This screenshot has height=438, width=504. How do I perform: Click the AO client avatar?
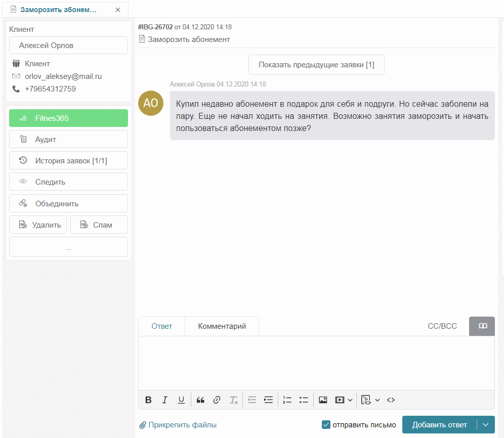pyautogui.click(x=151, y=103)
